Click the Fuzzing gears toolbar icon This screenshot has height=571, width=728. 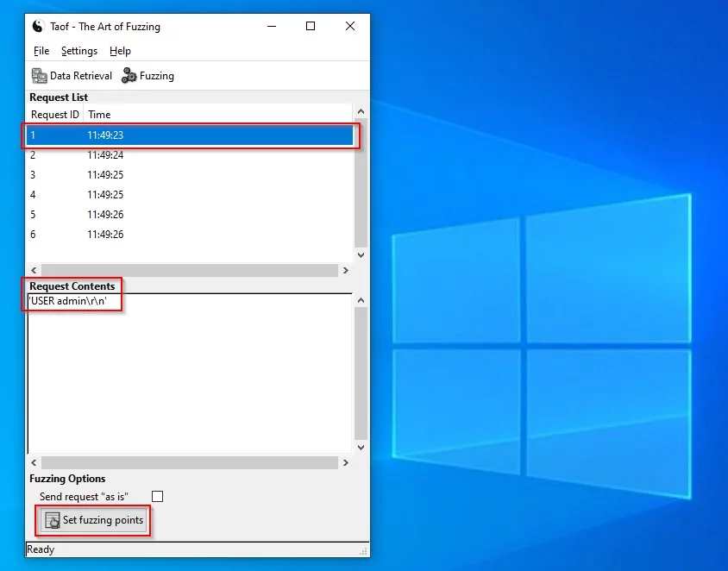[x=129, y=76]
